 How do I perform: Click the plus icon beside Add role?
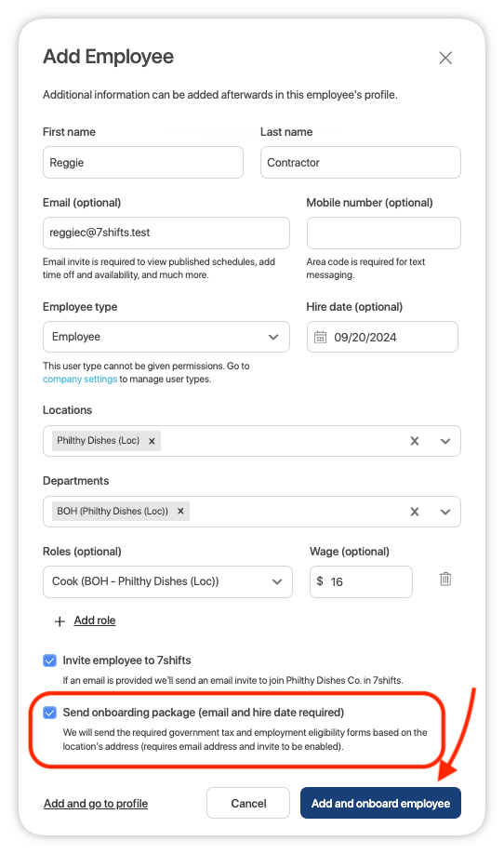[60, 620]
